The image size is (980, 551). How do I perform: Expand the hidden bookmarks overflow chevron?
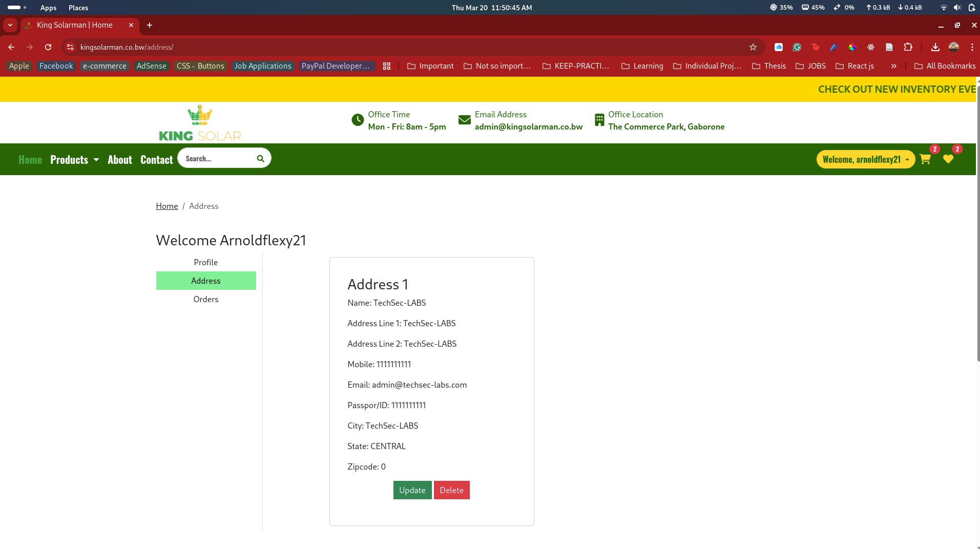(x=893, y=66)
